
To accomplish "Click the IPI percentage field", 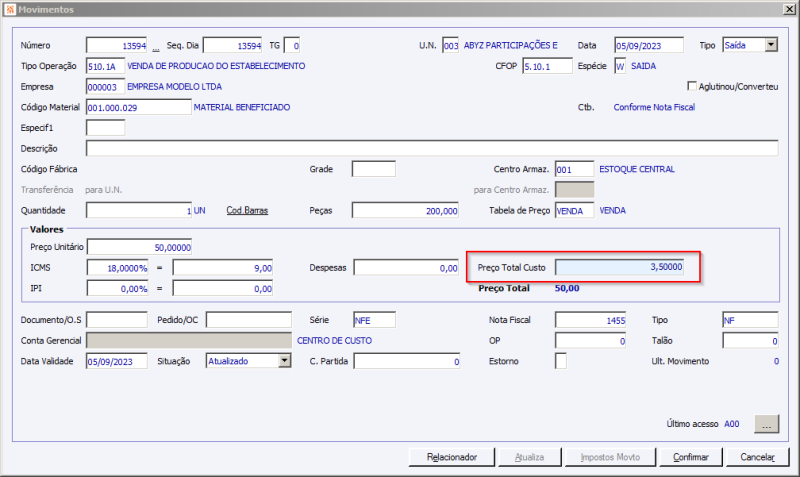I will click(x=117, y=288).
